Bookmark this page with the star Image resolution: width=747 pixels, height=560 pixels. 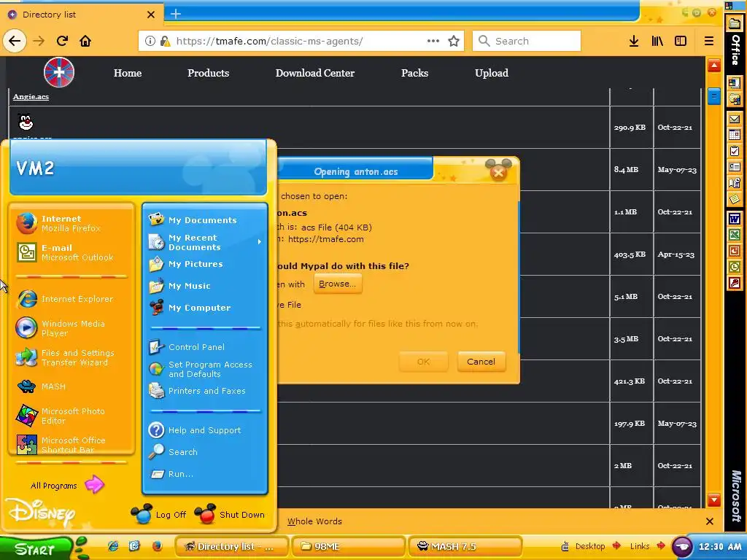click(454, 41)
